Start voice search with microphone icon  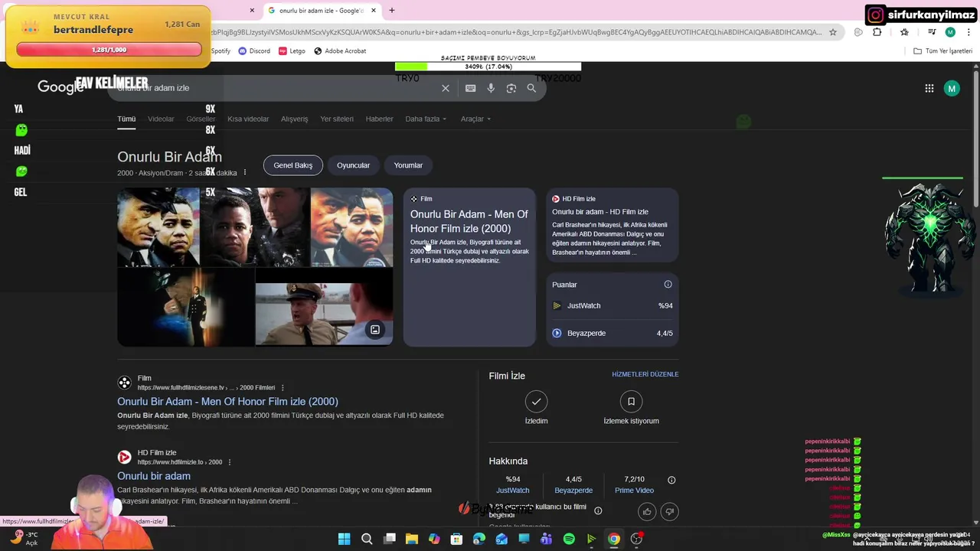pos(491,88)
